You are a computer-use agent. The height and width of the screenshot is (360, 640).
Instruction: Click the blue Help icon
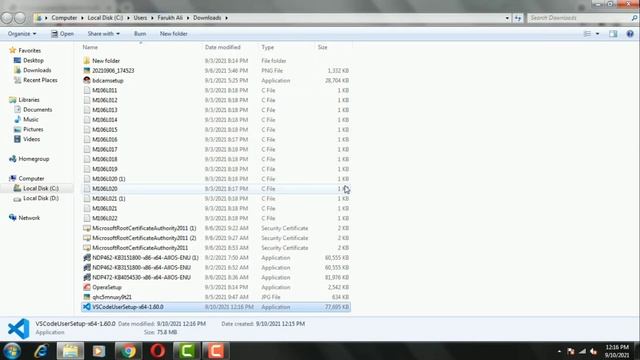630,34
